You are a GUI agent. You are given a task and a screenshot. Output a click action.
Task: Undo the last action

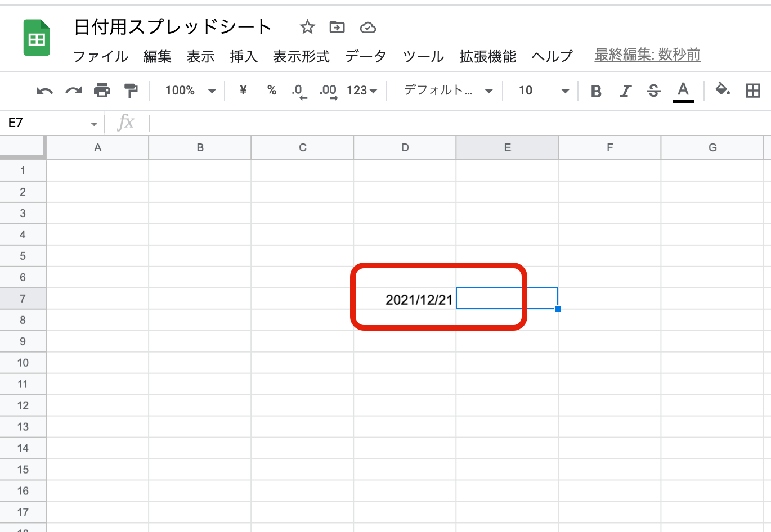point(44,91)
